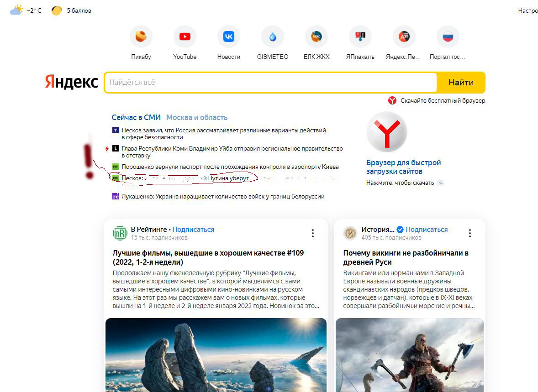The image size is (538, 392).
Task: Click the −2° C temperature reading
Action: (34, 10)
